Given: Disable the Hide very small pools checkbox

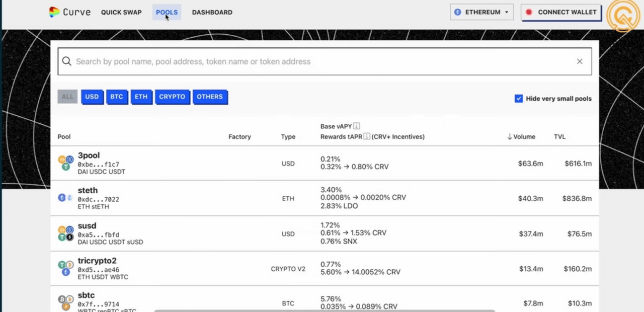Looking at the screenshot, I should pyautogui.click(x=519, y=99).
